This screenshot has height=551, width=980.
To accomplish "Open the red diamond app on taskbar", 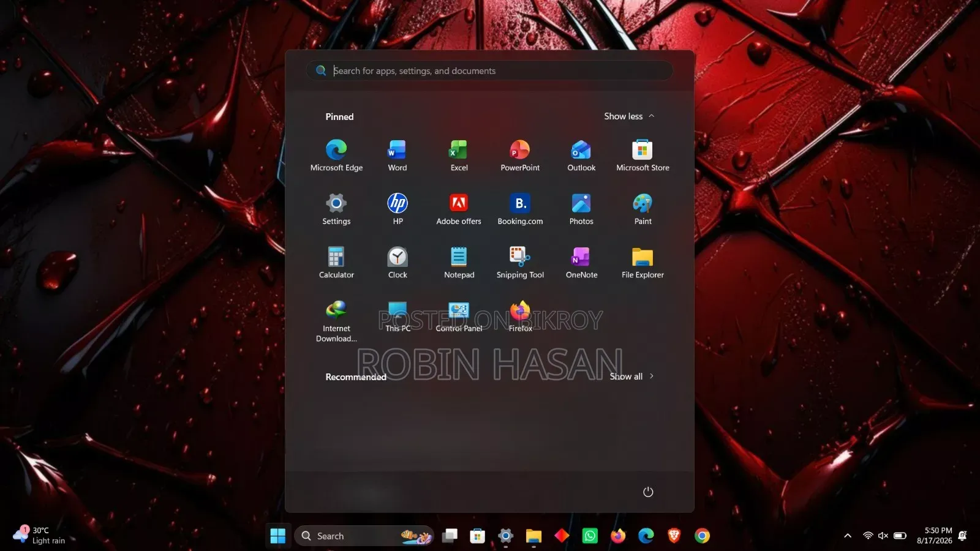I will click(562, 536).
